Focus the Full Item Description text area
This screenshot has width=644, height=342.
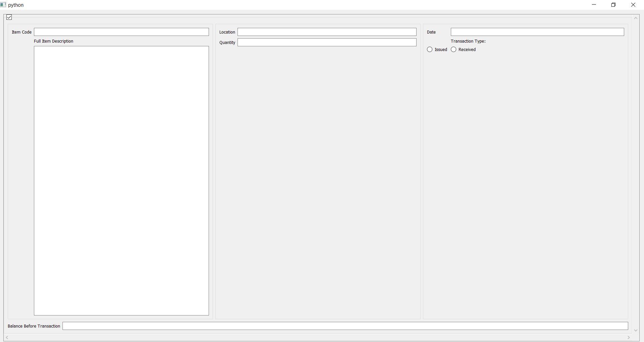[121, 181]
